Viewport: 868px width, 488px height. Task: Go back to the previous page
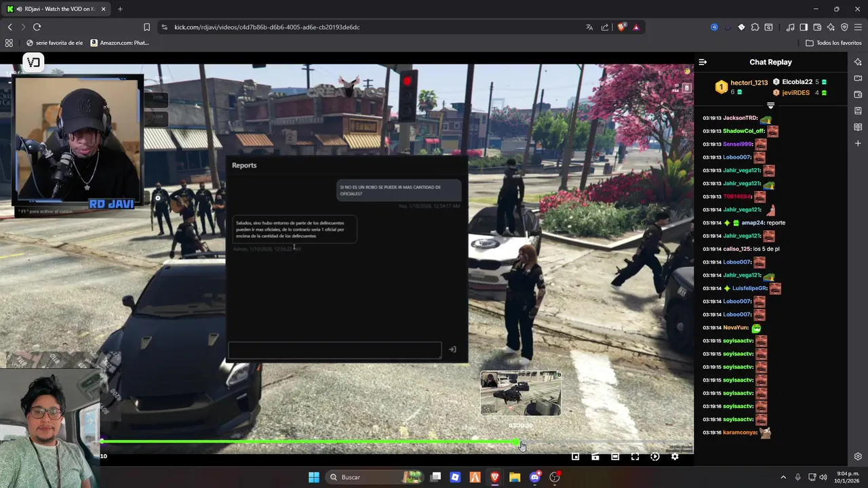coord(9,27)
